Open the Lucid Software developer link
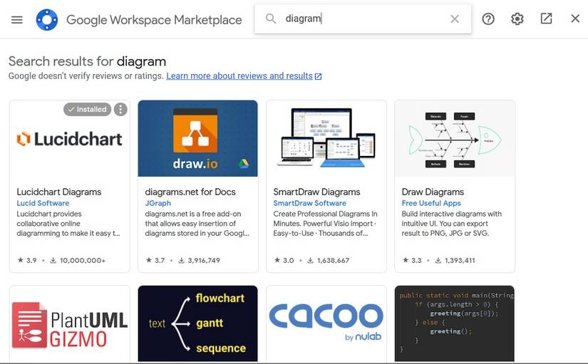This screenshot has width=588, height=364. pyautogui.click(x=43, y=203)
